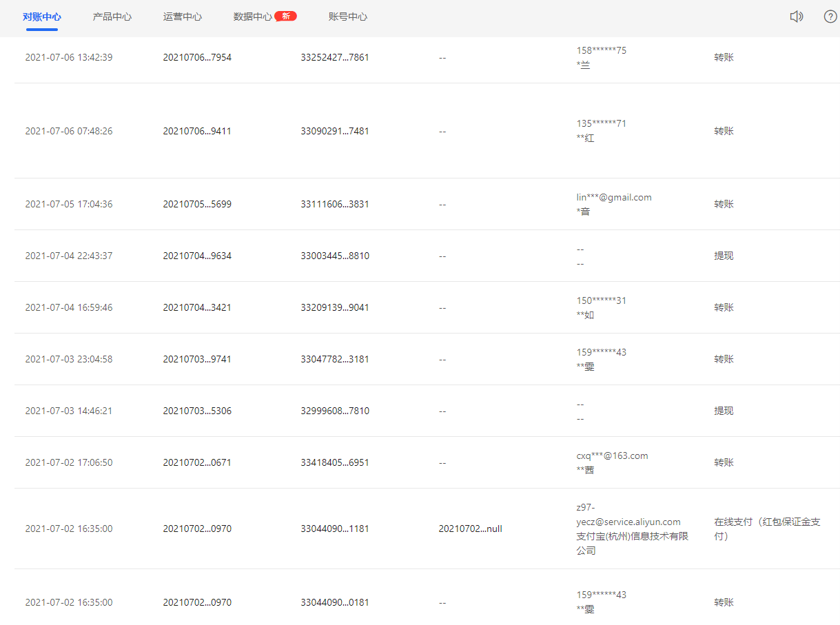840x625 pixels.
Task: Click order number 20210706...9411
Action: point(197,131)
